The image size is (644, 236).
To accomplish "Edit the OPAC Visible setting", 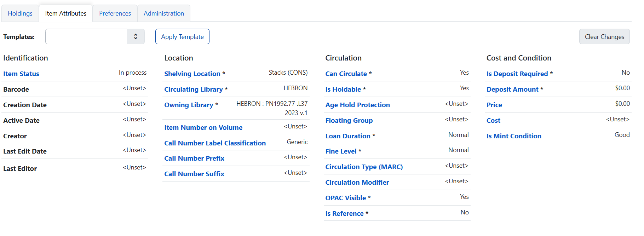I will click(345, 198).
